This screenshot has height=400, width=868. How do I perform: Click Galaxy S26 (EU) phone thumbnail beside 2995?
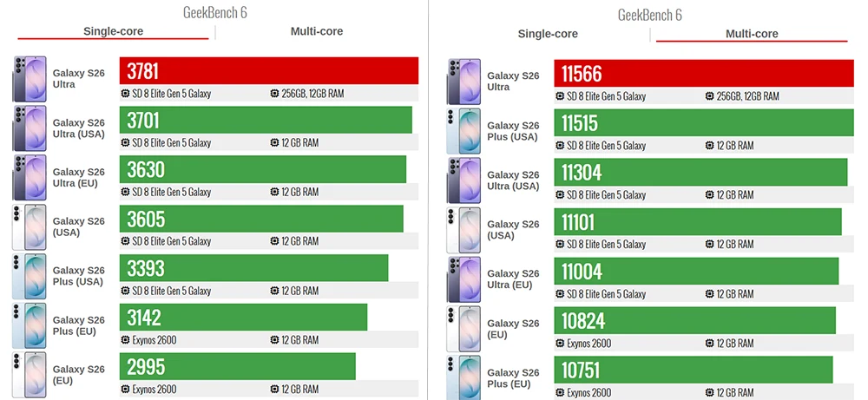pos(30,375)
